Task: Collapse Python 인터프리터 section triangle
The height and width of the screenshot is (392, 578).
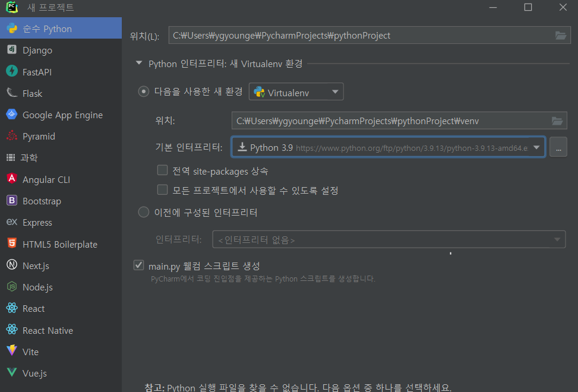Action: (139, 63)
